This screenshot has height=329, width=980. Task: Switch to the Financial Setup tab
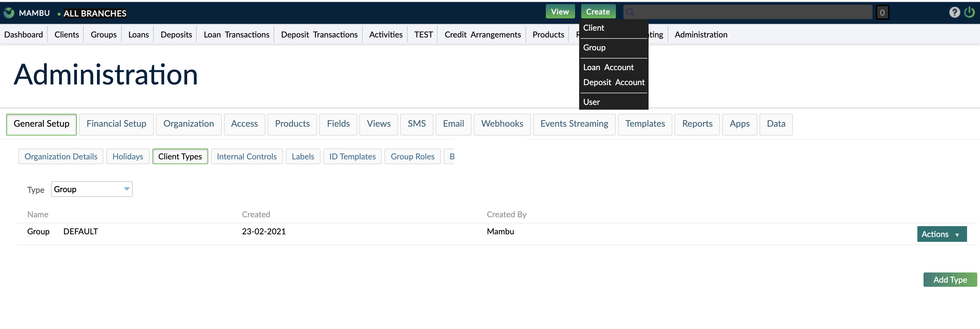[116, 124]
